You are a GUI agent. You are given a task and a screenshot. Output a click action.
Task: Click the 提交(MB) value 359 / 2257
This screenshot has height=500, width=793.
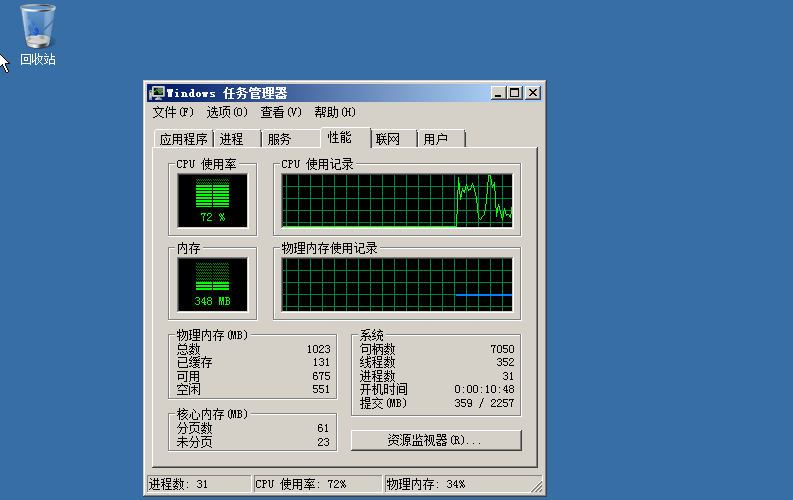(x=484, y=403)
